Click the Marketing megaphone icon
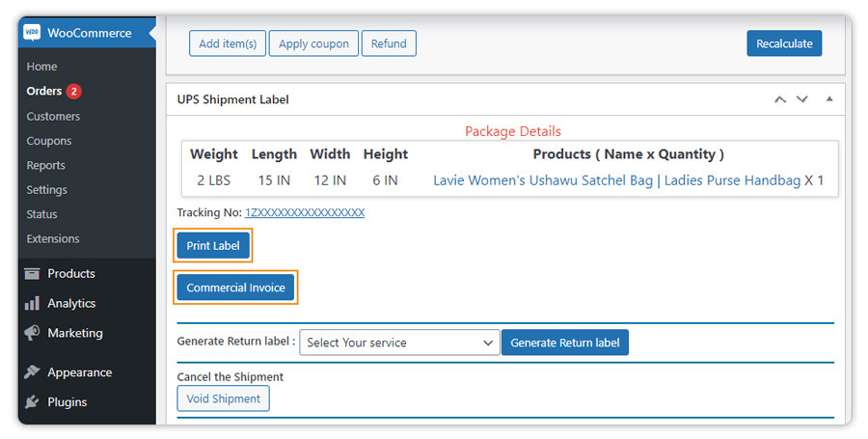The height and width of the screenshot is (439, 868). pyautogui.click(x=32, y=333)
